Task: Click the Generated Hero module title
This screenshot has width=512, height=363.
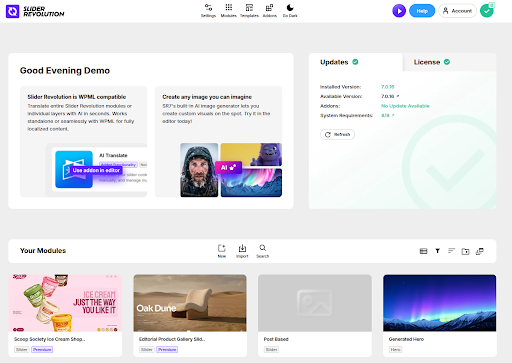Action: pos(406,339)
